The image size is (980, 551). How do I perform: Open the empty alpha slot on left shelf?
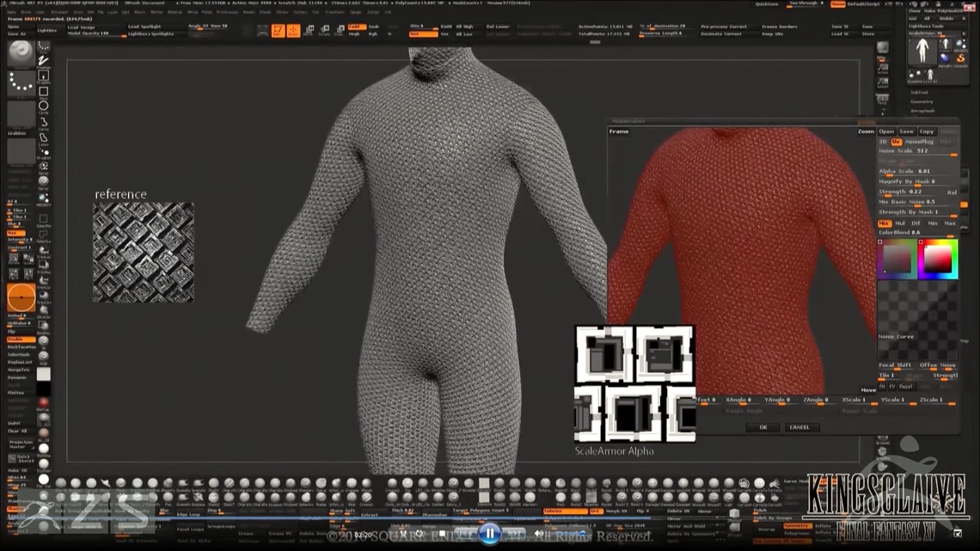point(21,114)
